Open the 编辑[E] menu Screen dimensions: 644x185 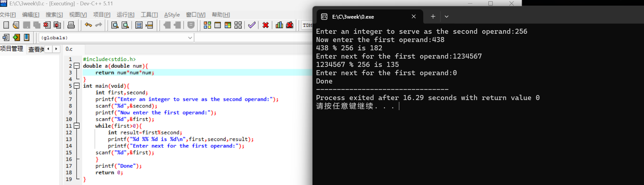[x=31, y=15]
